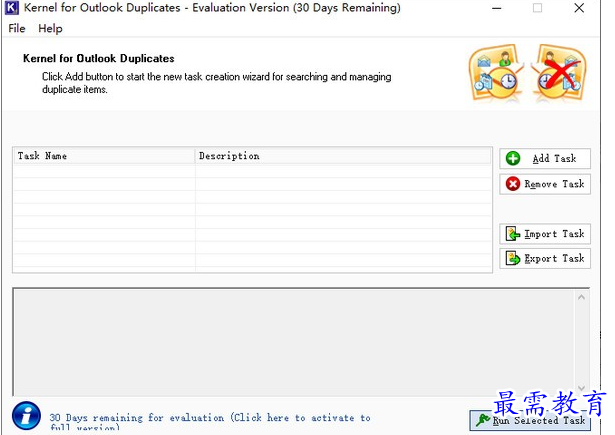The width and height of the screenshot is (615, 435).
Task: Click the blue information icon
Action: click(26, 416)
